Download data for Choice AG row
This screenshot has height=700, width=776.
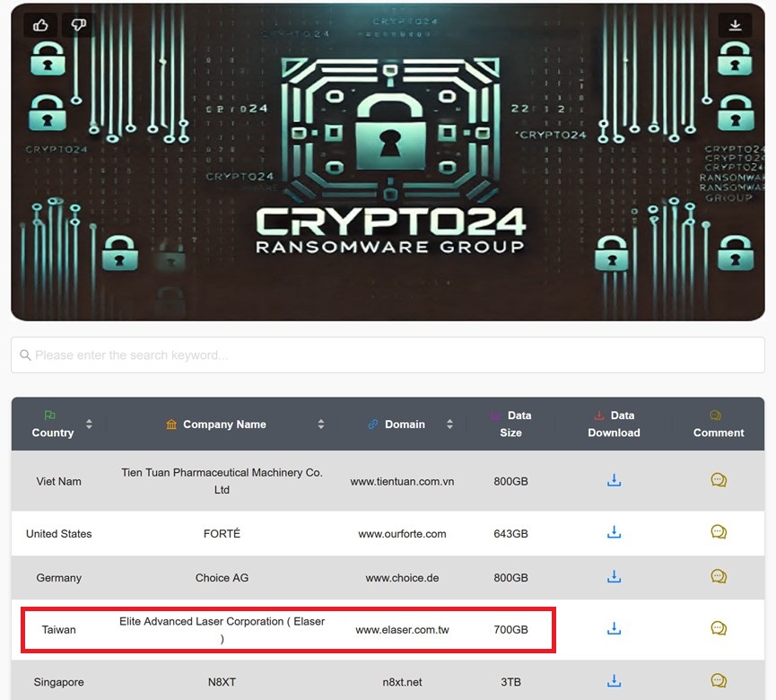pos(614,576)
